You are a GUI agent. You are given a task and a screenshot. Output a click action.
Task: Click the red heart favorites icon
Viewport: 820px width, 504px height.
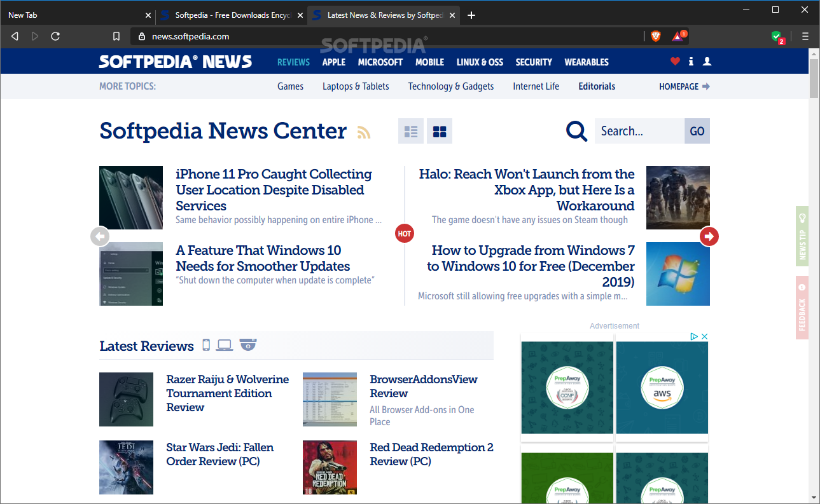pyautogui.click(x=675, y=62)
